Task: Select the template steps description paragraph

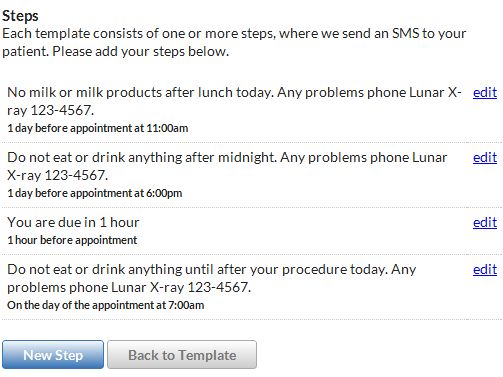Action: (234, 42)
